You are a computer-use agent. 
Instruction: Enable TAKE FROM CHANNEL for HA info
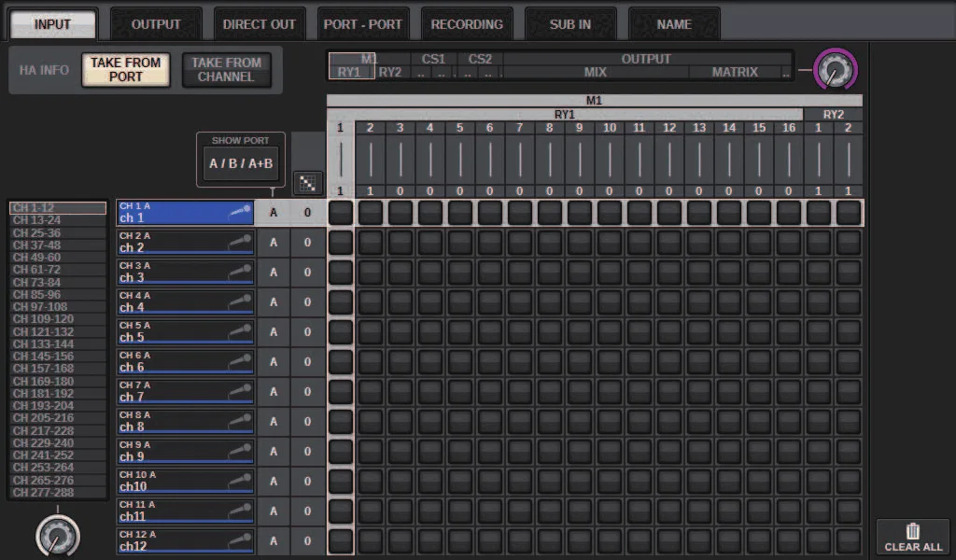tap(226, 69)
